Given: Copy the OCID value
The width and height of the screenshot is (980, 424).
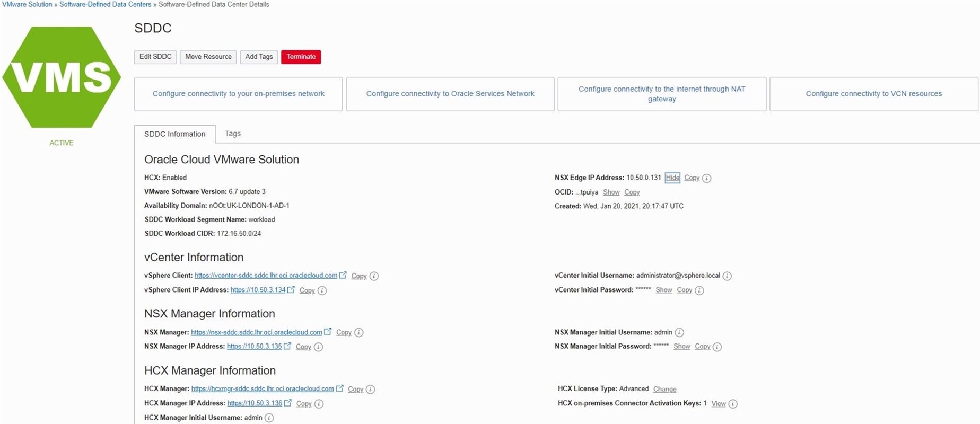Looking at the screenshot, I should click(632, 192).
